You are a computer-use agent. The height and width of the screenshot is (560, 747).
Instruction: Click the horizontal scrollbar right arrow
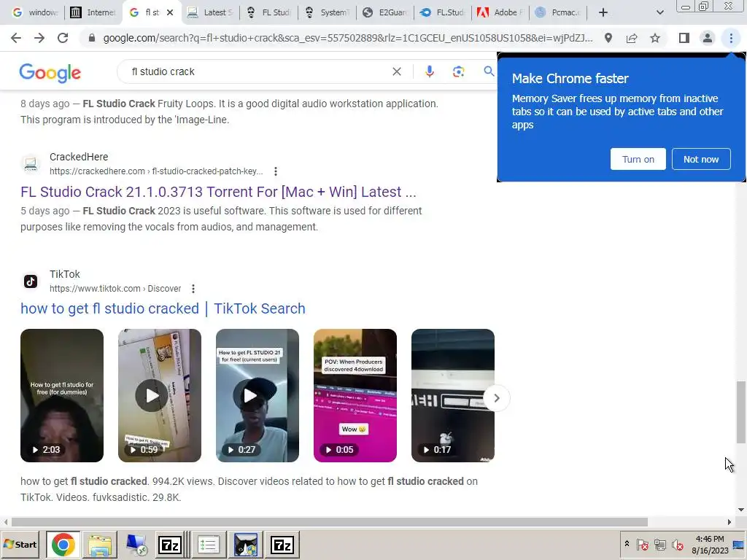(729, 522)
